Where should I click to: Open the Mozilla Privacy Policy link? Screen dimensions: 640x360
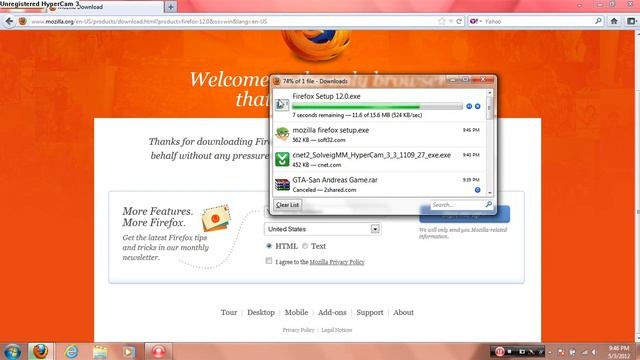point(337,262)
